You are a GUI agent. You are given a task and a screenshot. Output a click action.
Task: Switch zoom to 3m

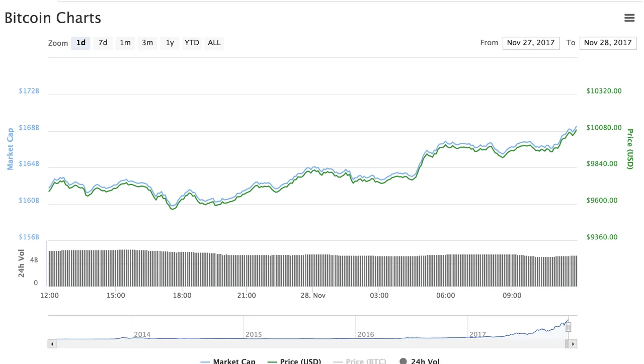pyautogui.click(x=147, y=43)
